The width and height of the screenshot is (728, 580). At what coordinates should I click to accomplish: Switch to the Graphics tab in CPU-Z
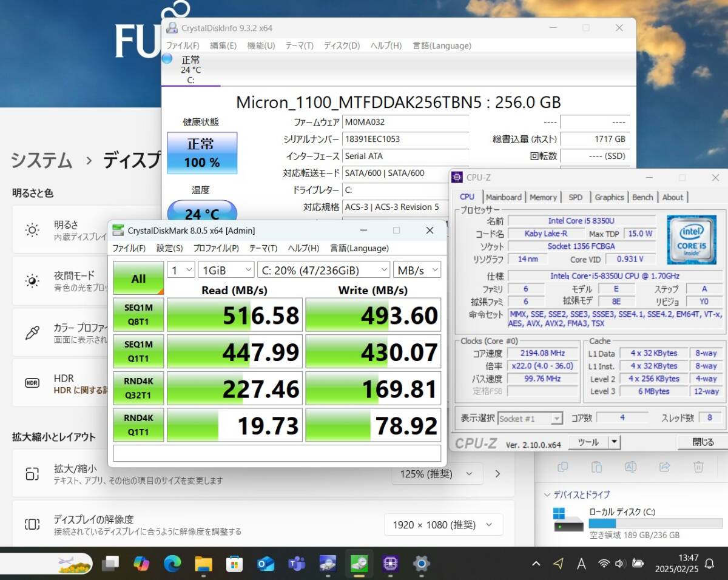point(609,197)
